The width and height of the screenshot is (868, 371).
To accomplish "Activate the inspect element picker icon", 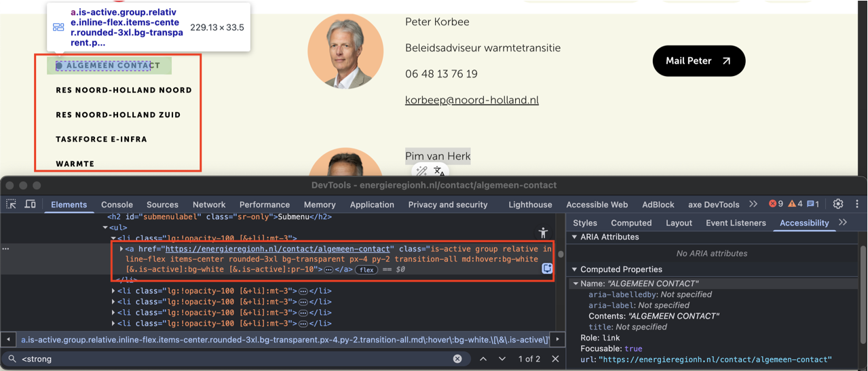I will tap(12, 204).
